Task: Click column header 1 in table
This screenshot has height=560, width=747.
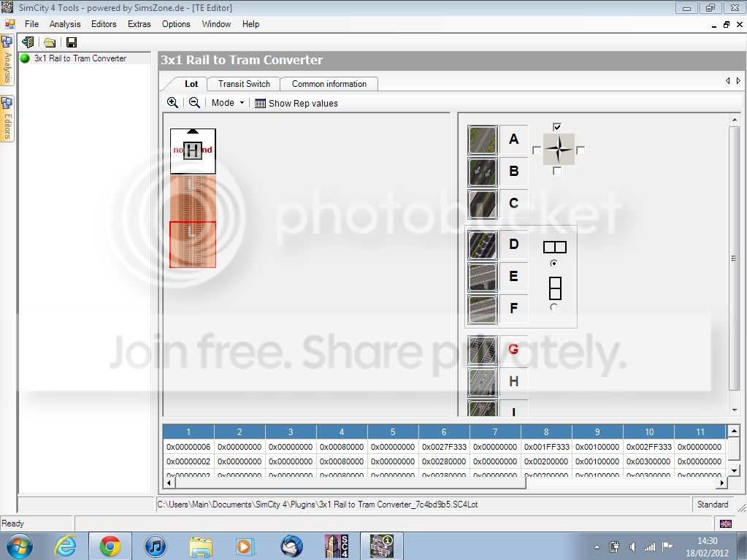Action: point(188,432)
